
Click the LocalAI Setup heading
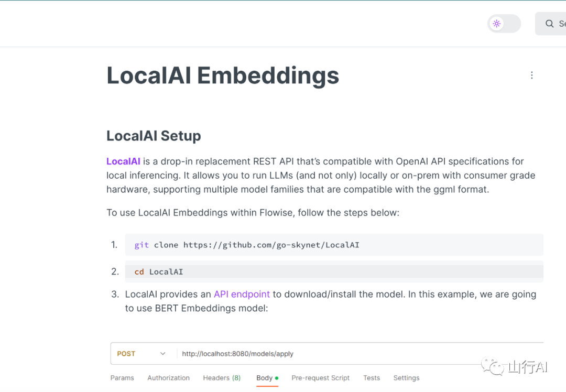click(154, 136)
